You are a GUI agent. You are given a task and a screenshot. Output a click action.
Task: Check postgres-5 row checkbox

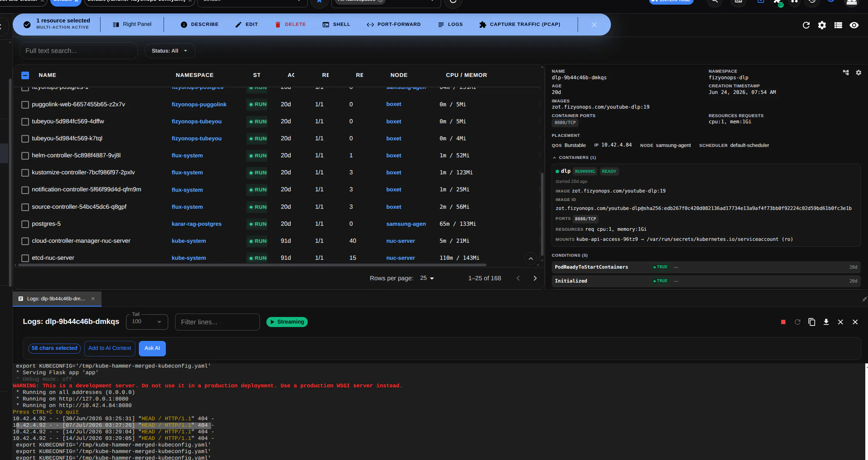(x=25, y=224)
